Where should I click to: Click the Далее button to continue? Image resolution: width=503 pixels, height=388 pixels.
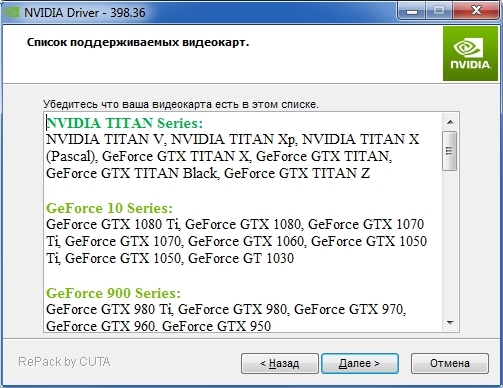point(360,363)
